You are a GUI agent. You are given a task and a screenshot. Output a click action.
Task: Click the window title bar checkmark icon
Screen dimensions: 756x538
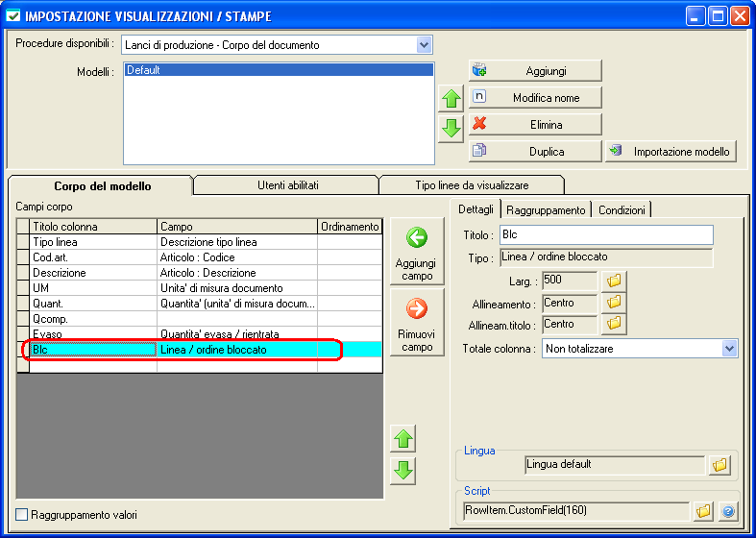[13, 16]
